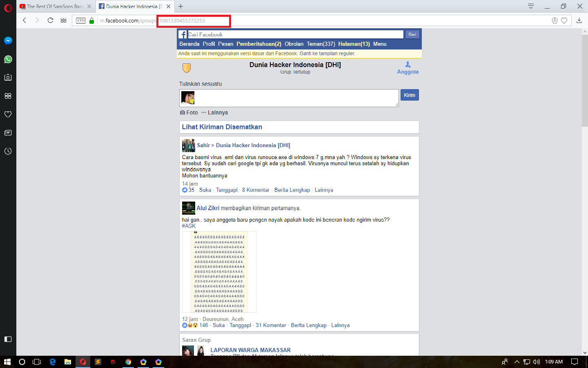
Task: Click the #ASK hashtag
Action: tap(189, 226)
